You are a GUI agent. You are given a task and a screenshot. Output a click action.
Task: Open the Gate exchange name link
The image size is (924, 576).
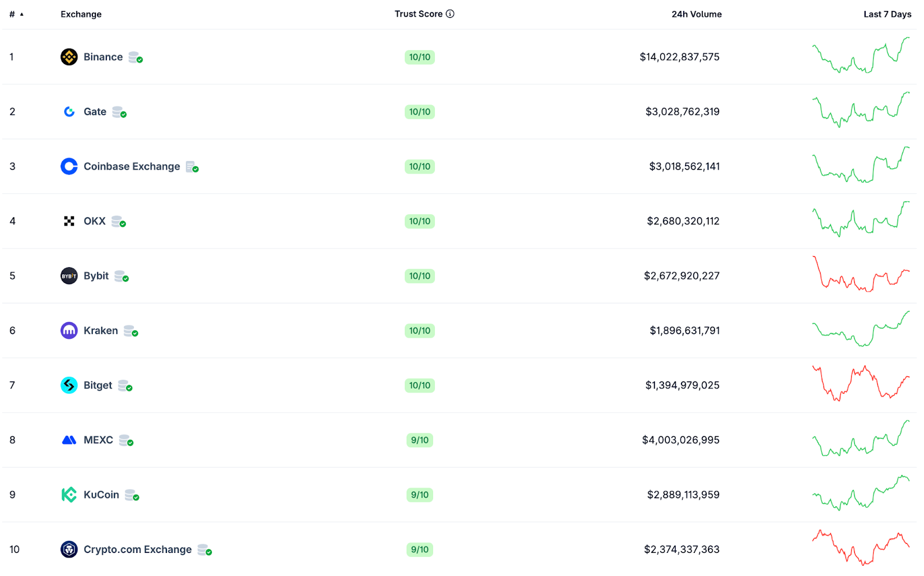[94, 111]
